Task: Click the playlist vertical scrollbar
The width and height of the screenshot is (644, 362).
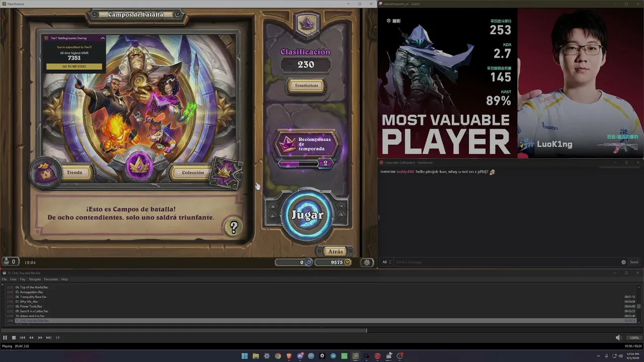Action: 639,305
